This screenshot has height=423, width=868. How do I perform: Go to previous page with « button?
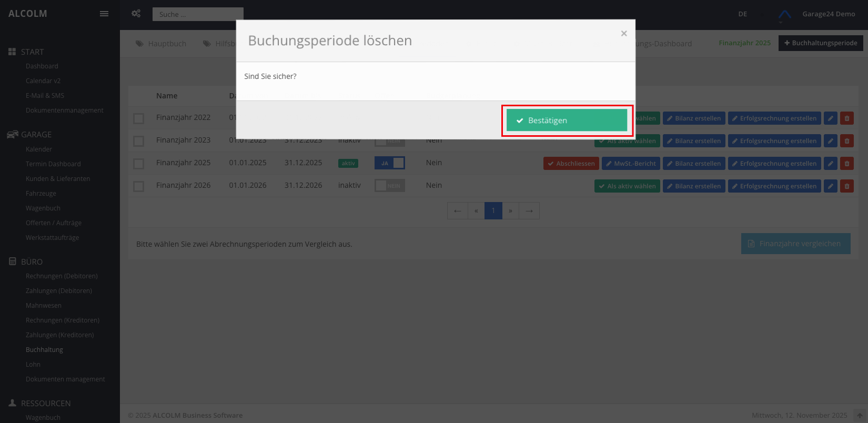(x=476, y=211)
